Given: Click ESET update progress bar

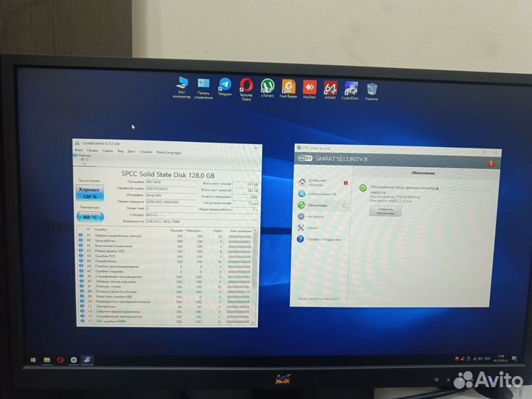Looking at the screenshot, I should pyautogui.click(x=465, y=189).
